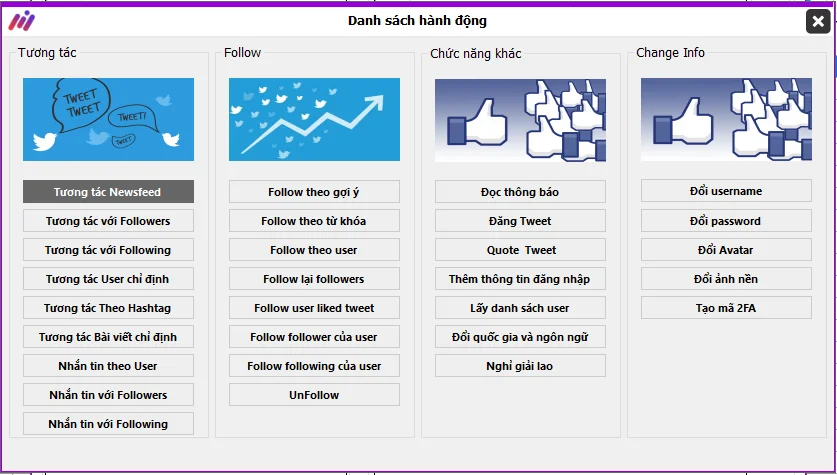
Task: Click the thumbs-up banner under Change Info
Action: pyautogui.click(x=726, y=120)
